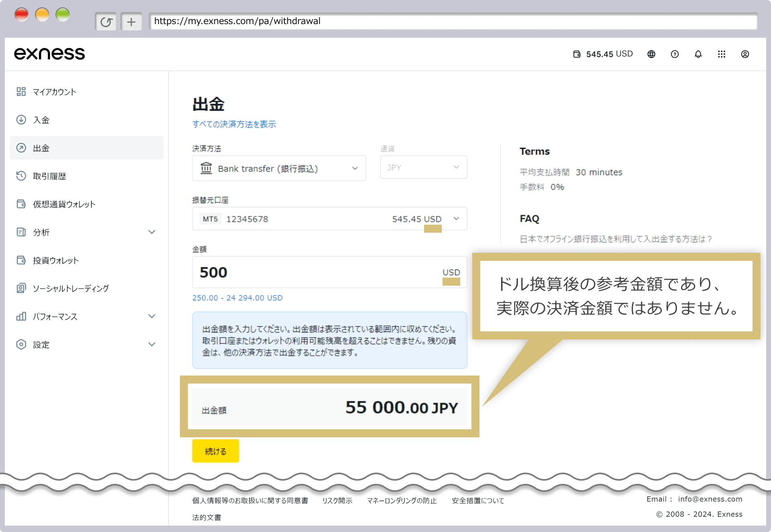
Task: Open the リスク開示 footer link
Action: pyautogui.click(x=337, y=501)
